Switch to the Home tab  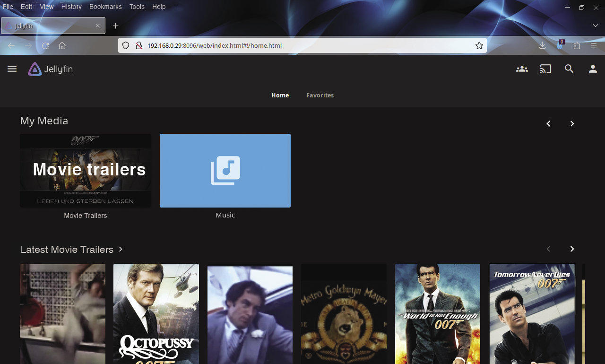[280, 95]
